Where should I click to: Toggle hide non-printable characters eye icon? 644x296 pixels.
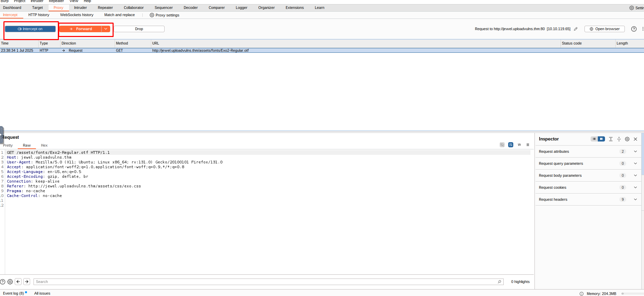click(x=502, y=145)
